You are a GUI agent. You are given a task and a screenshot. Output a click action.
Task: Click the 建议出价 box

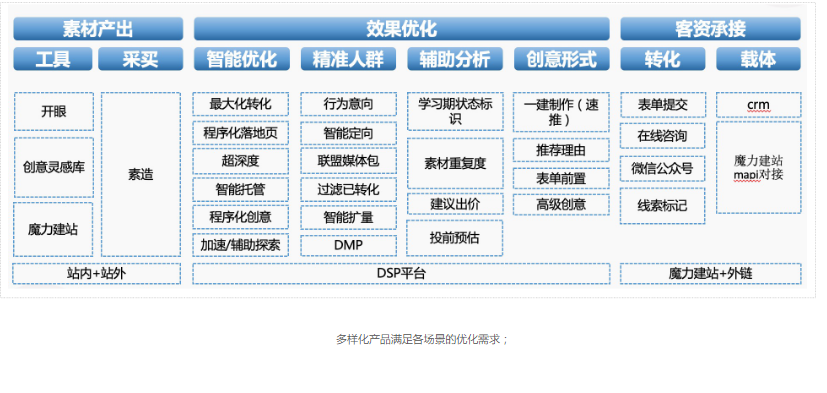click(x=455, y=204)
